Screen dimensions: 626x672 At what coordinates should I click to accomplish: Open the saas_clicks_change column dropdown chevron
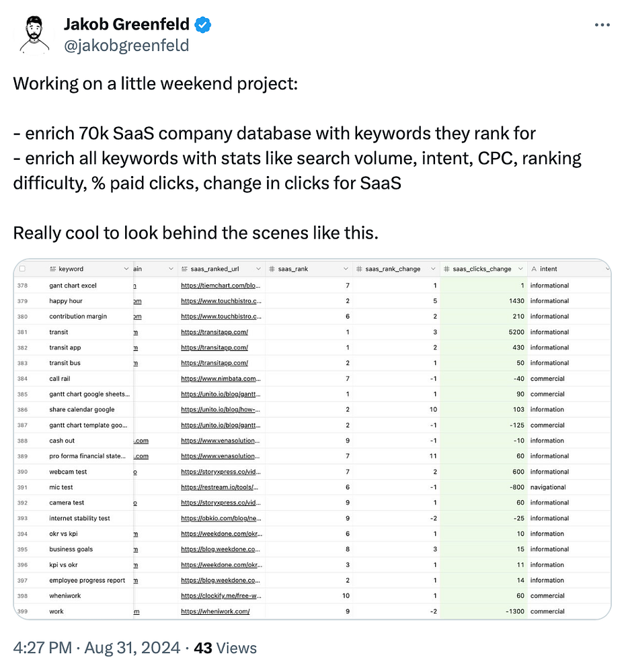coord(521,269)
